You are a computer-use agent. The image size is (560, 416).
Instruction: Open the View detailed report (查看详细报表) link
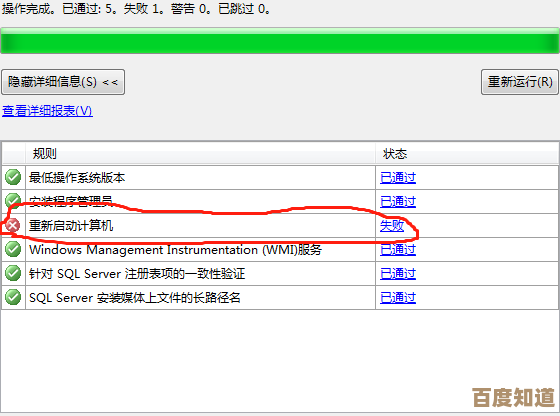[x=47, y=111]
